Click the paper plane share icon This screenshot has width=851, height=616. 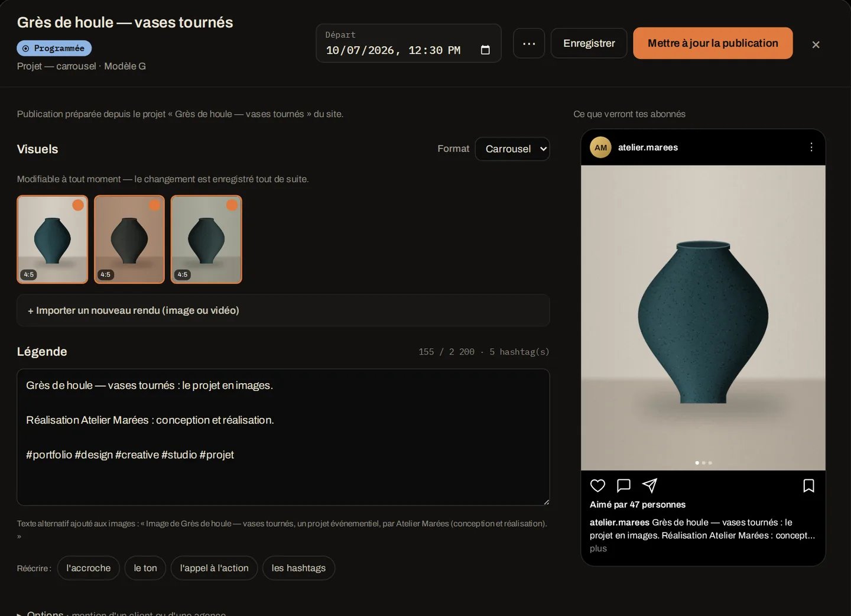tap(649, 486)
